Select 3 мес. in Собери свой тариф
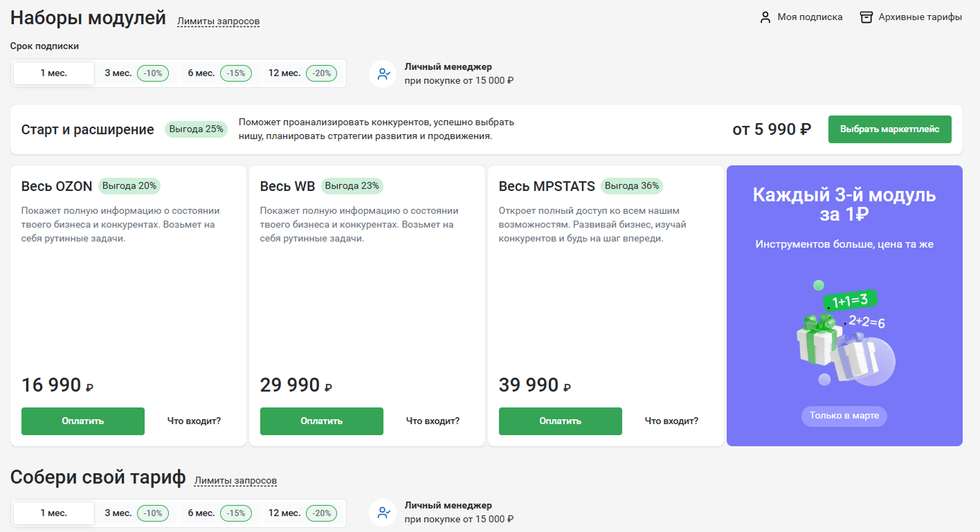 click(x=136, y=513)
